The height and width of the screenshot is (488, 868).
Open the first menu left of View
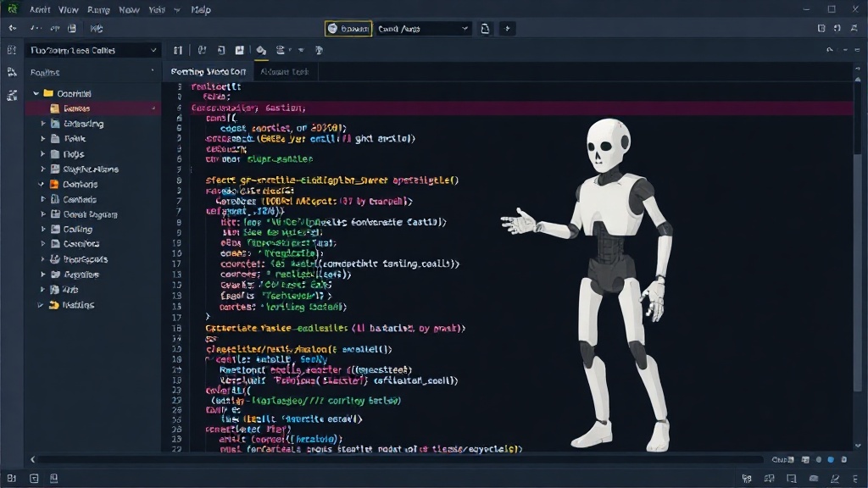pyautogui.click(x=40, y=9)
